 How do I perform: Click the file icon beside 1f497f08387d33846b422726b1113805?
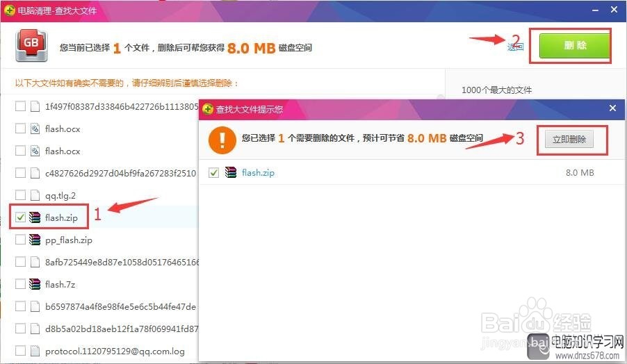[35, 106]
